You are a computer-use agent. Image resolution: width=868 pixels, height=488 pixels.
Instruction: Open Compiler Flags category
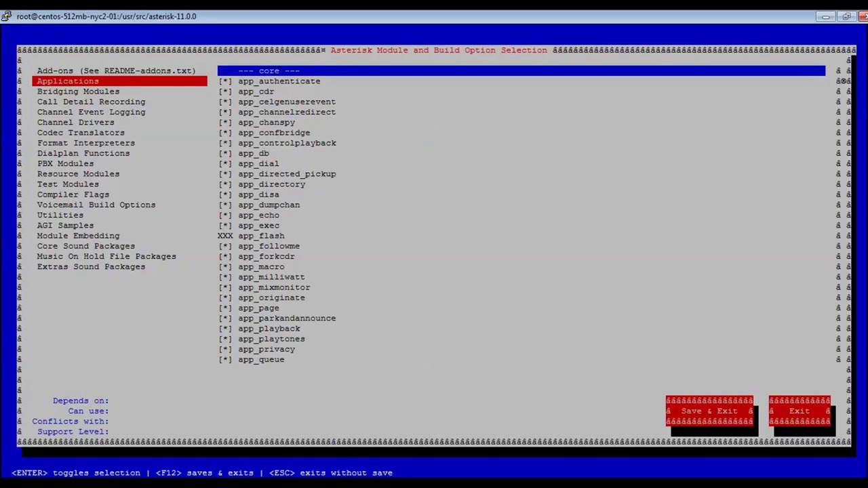[73, 195]
